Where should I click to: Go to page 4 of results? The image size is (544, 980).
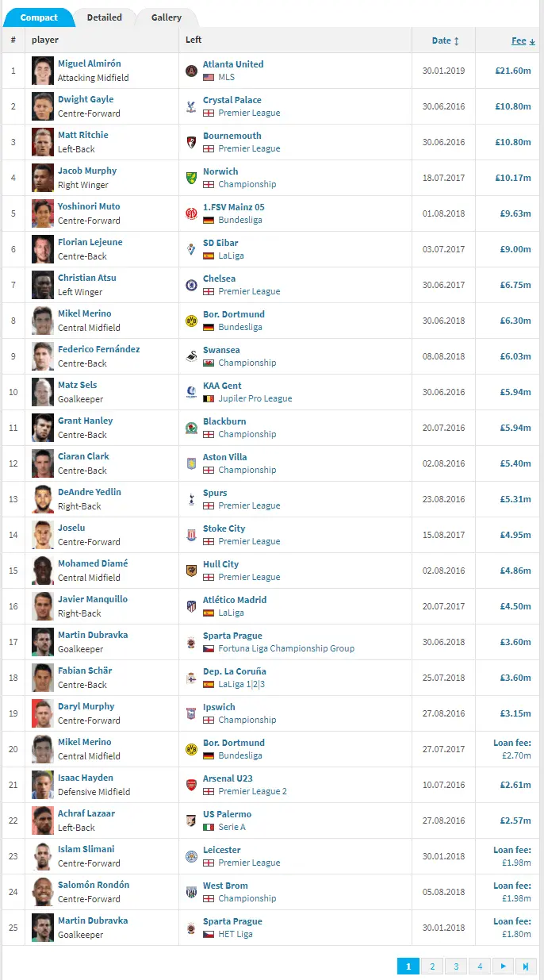[x=480, y=966]
